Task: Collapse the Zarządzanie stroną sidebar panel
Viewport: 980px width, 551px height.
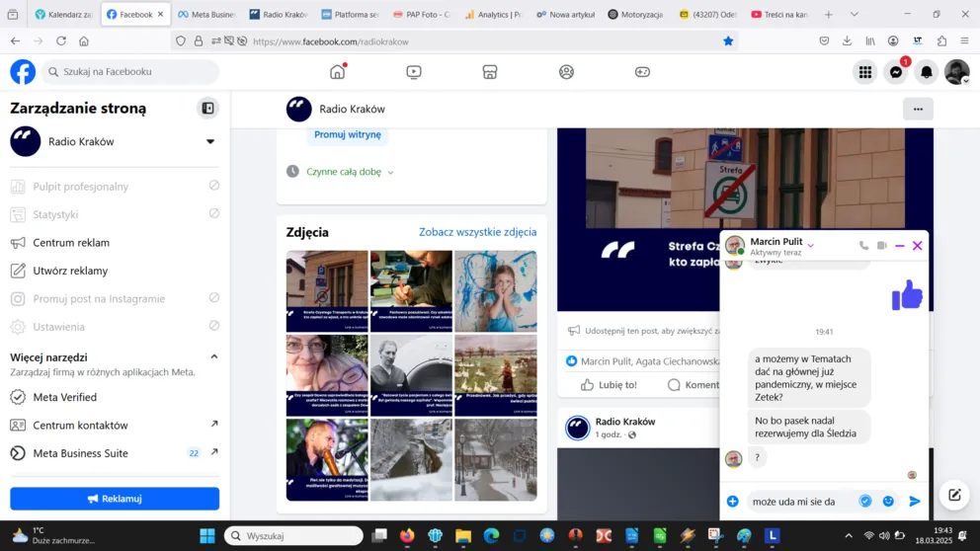Action: coord(207,108)
